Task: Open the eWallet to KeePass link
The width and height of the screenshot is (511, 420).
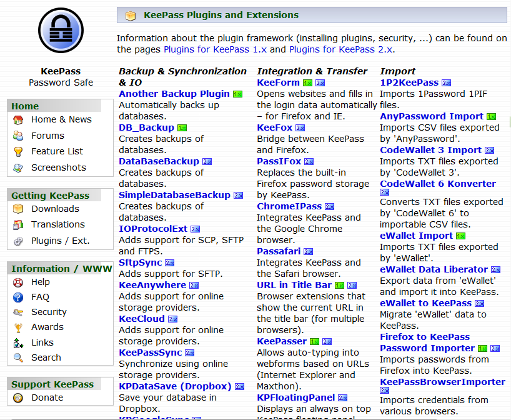Action: 426,304
